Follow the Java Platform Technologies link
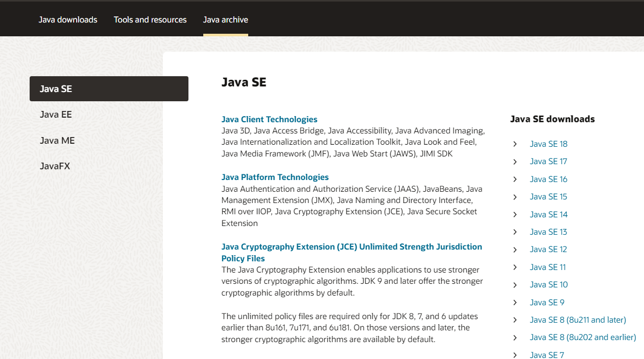 (x=275, y=177)
